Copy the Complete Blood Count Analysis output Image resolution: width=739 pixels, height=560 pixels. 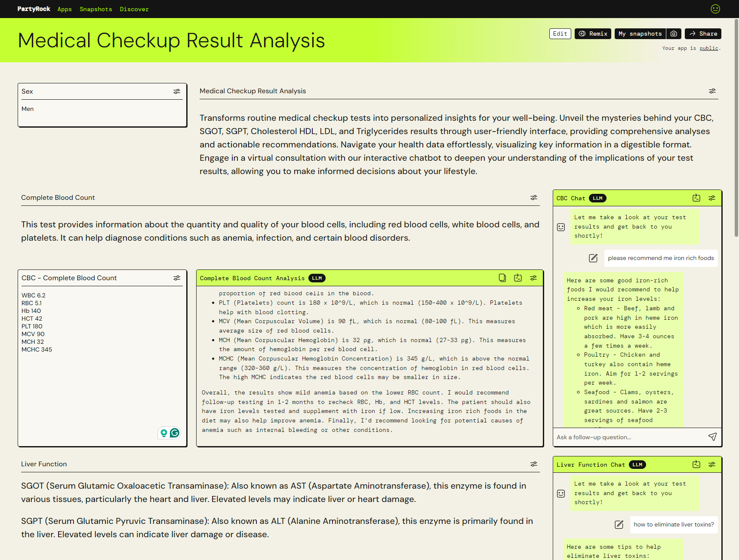click(x=502, y=278)
